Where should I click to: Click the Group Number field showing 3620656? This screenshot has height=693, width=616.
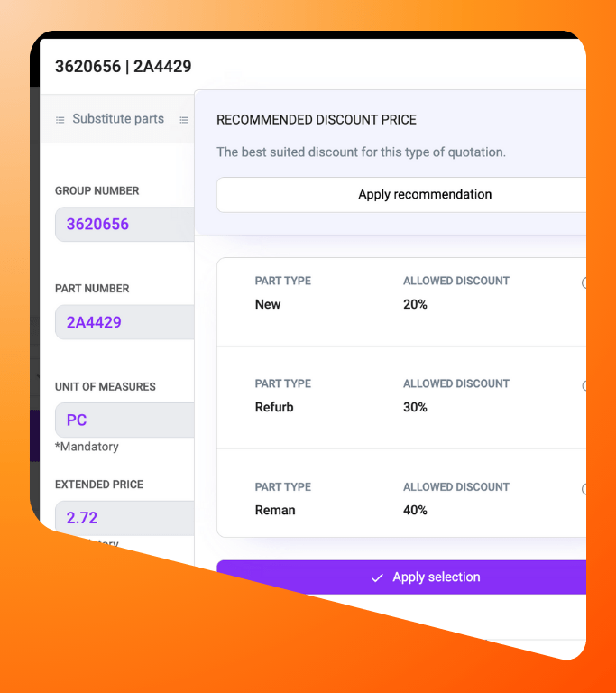click(124, 224)
